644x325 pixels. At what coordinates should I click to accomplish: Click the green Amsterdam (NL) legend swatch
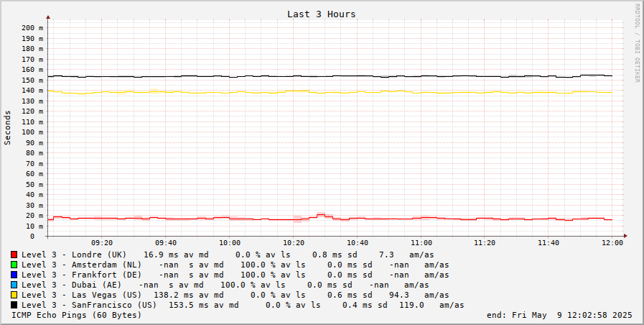[x=14, y=265]
